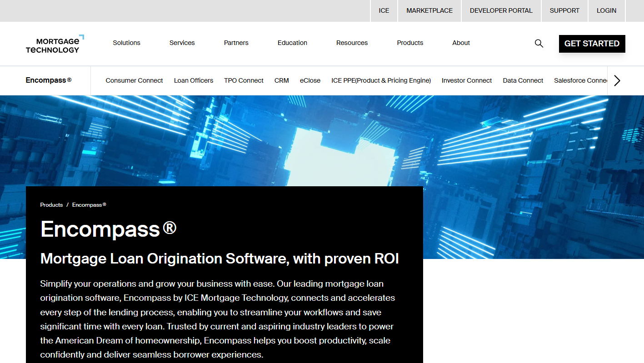
Task: Click the Mortgage Technology logo
Action: point(55,44)
